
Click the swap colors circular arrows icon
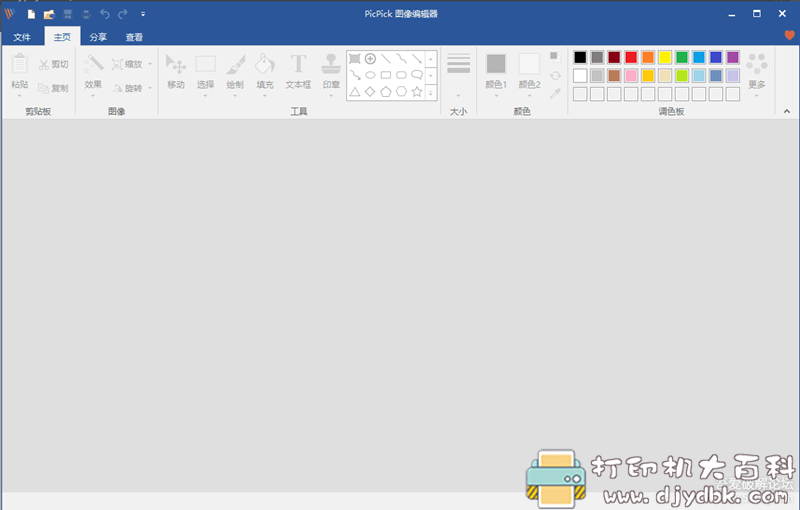pyautogui.click(x=555, y=75)
